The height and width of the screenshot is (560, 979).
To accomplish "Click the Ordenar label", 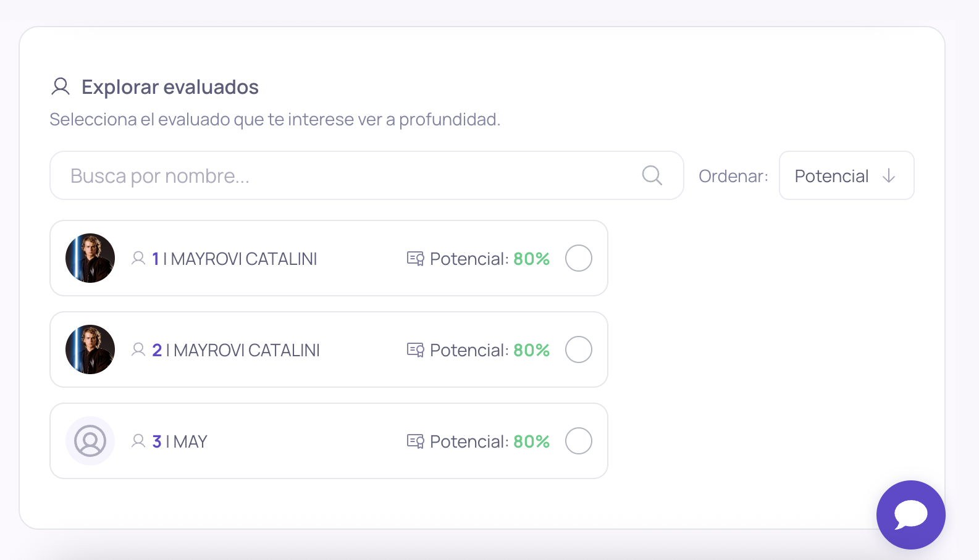I will pyautogui.click(x=733, y=176).
